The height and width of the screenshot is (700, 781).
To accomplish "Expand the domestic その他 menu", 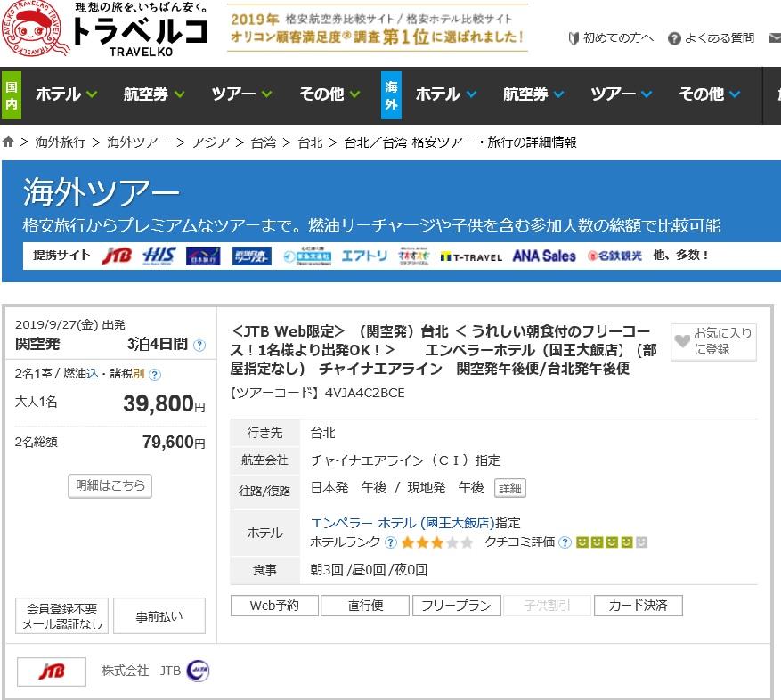I will (329, 94).
